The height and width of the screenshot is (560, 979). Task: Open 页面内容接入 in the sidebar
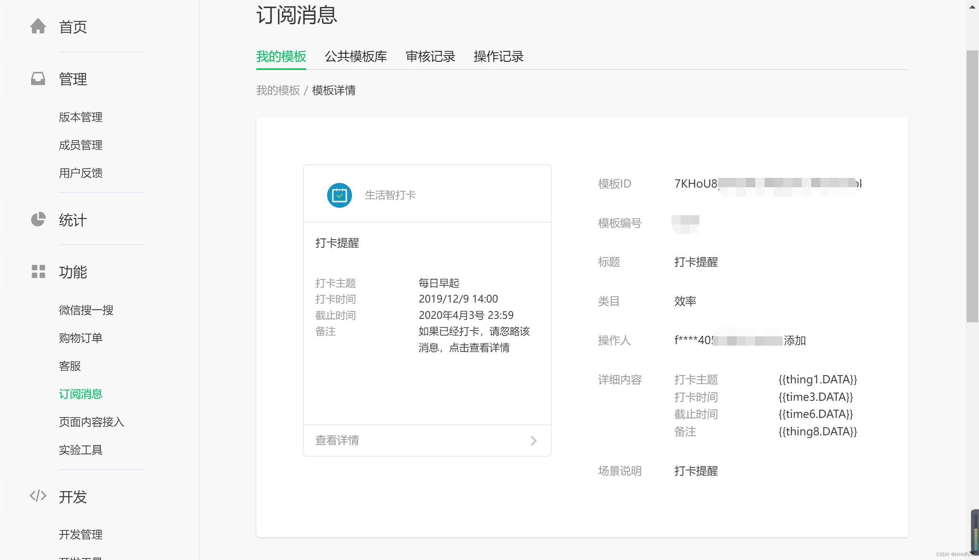pyautogui.click(x=92, y=422)
